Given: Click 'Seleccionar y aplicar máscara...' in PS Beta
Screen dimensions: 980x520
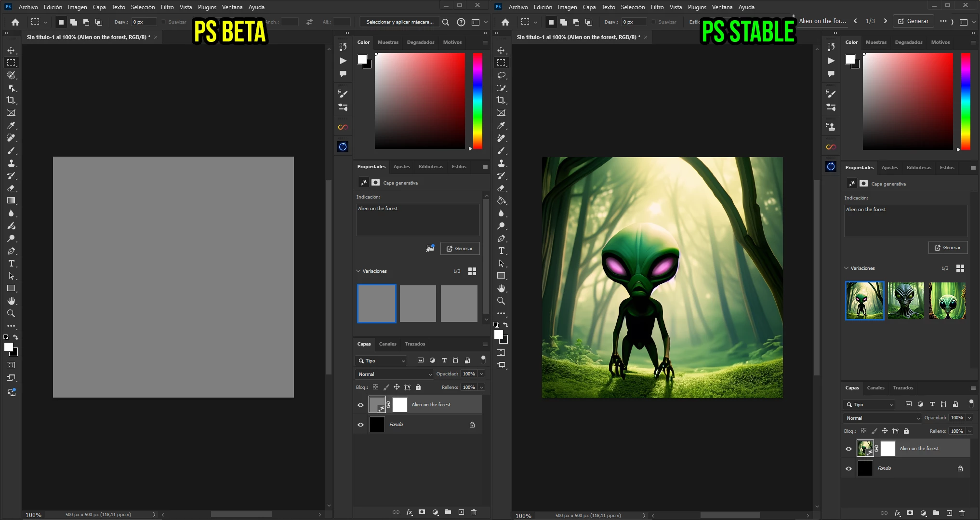Looking at the screenshot, I should [399, 22].
